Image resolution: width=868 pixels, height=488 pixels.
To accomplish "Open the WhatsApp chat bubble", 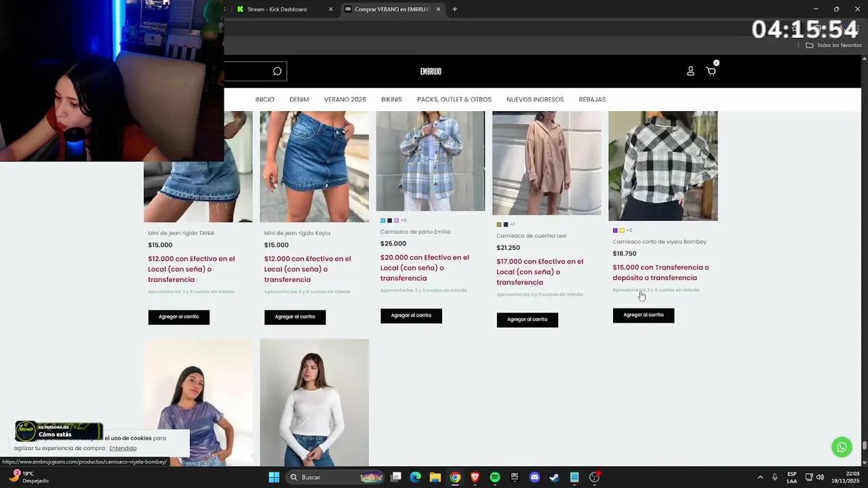I will click(x=842, y=447).
